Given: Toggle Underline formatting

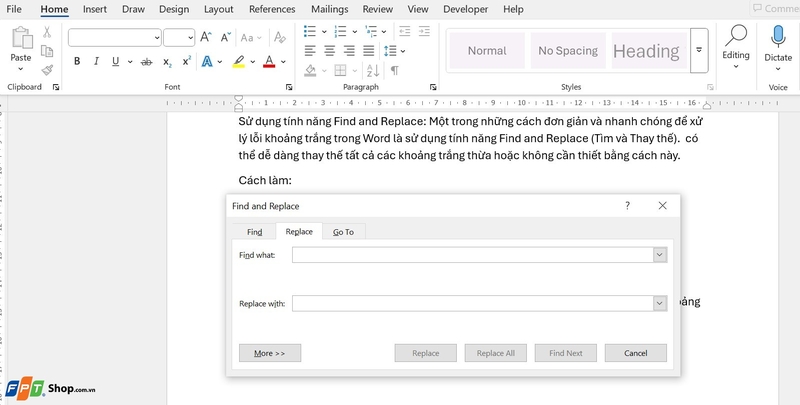Looking at the screenshot, I should [115, 61].
